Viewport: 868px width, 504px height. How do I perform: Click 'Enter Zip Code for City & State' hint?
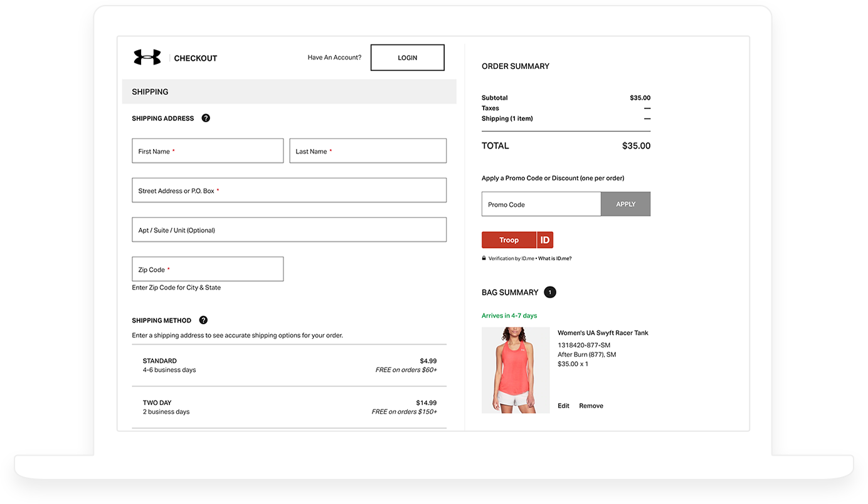pos(176,288)
